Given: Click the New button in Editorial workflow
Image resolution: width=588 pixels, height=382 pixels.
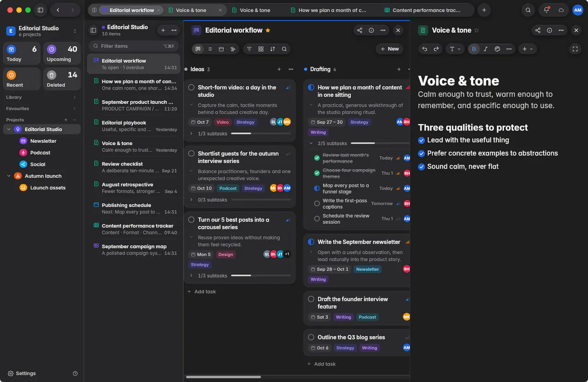Looking at the screenshot, I should (389, 49).
